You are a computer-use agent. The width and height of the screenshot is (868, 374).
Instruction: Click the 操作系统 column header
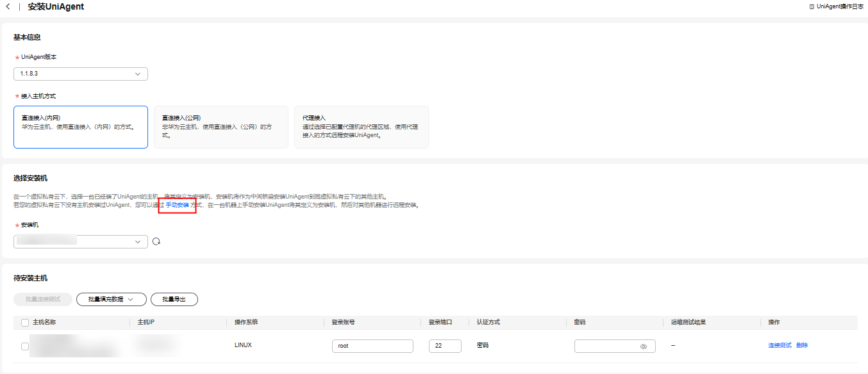click(x=246, y=322)
